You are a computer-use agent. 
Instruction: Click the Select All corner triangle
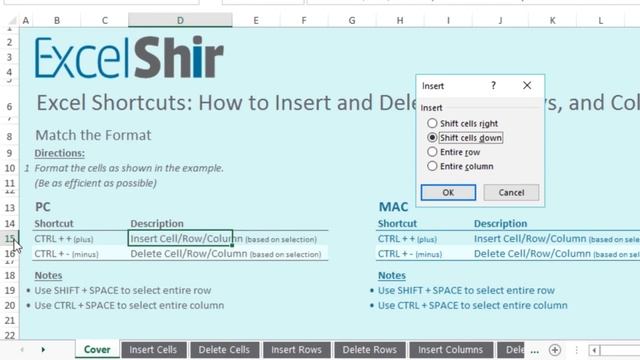click(12, 20)
